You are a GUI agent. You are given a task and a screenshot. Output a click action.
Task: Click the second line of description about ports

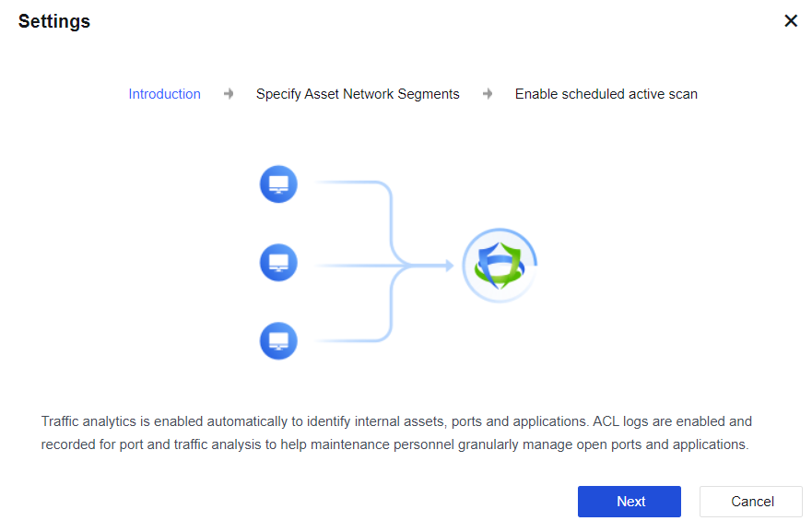394,444
